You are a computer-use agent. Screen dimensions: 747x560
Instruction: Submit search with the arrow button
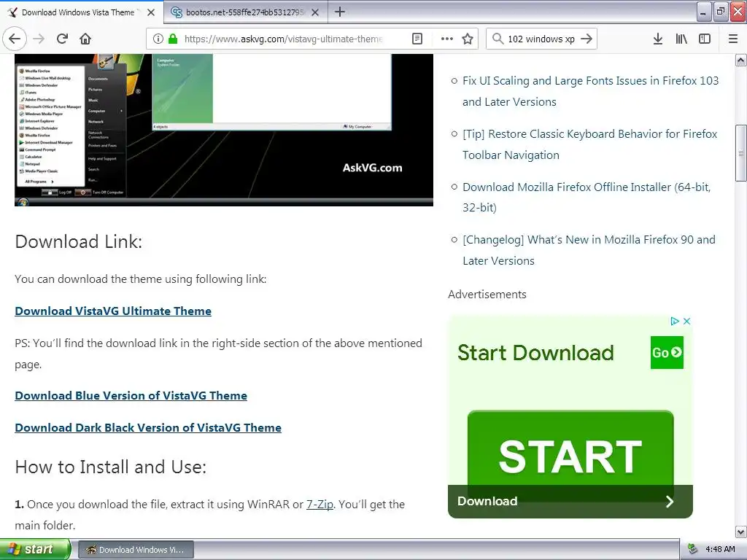587,39
